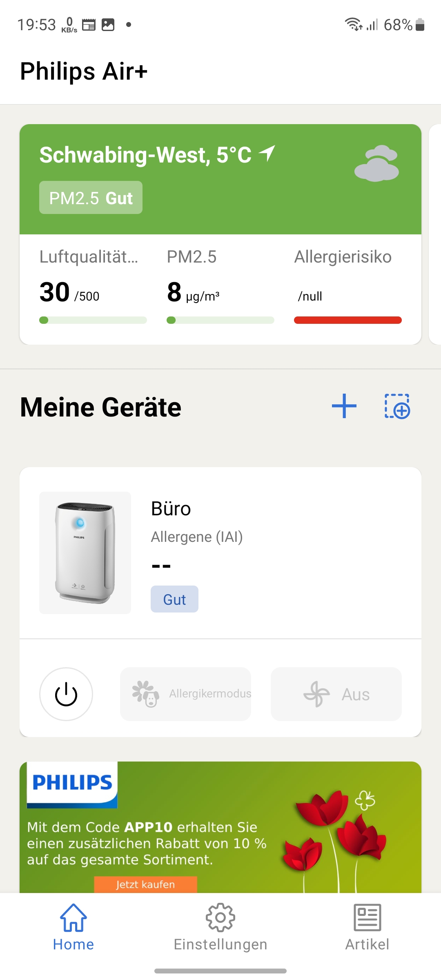The height and width of the screenshot is (980, 441).
Task: Tap the PM2.5 Gut badge
Action: click(91, 198)
